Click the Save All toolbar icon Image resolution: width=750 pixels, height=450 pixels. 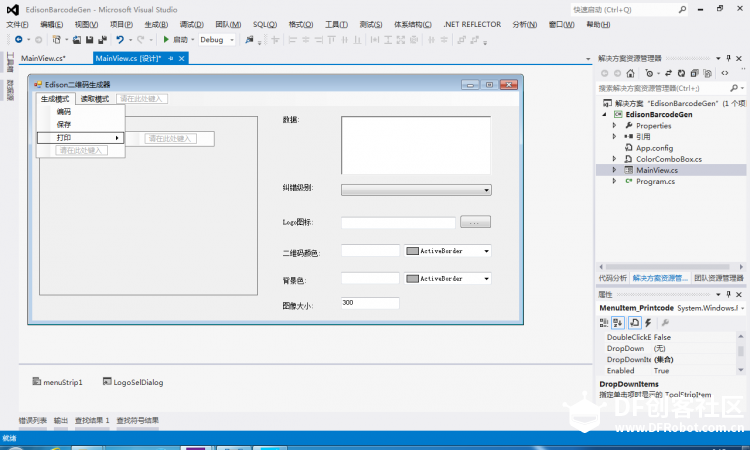click(102, 40)
